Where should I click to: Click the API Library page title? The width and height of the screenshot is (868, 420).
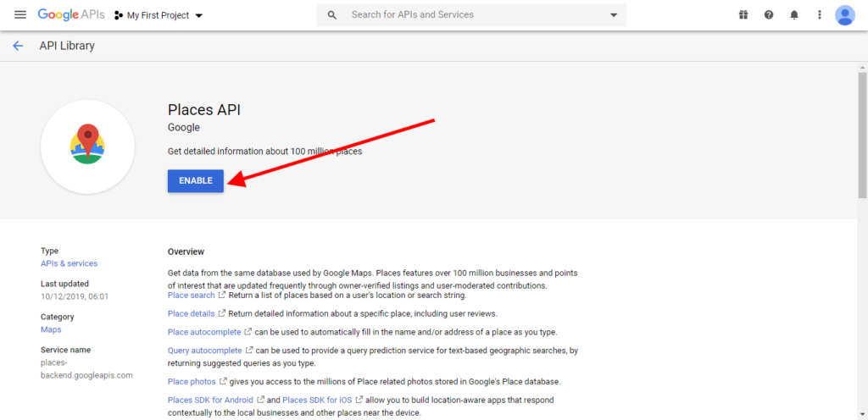(x=67, y=46)
